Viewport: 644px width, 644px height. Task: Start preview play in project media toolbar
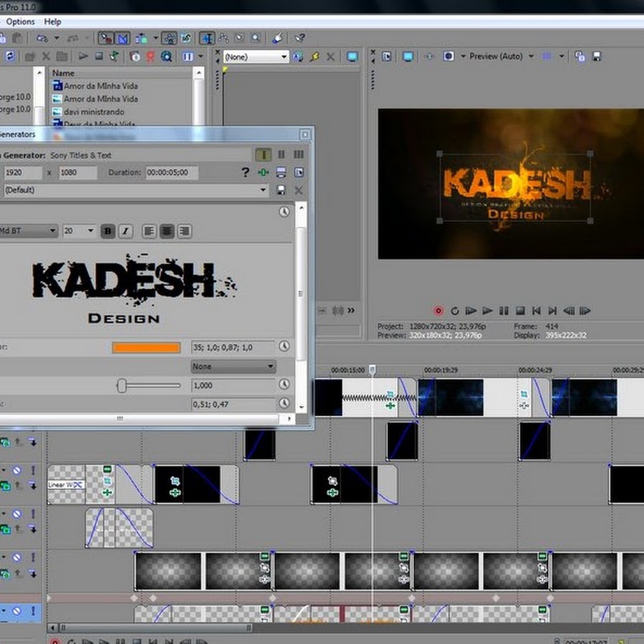tap(84, 57)
